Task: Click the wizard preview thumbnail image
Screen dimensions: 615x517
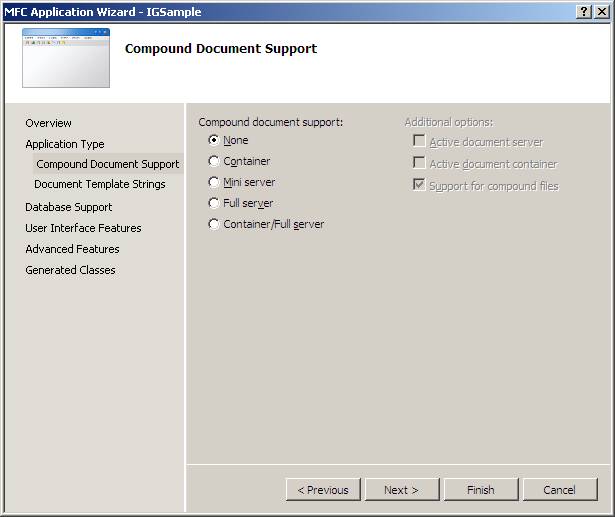Action: (66, 58)
